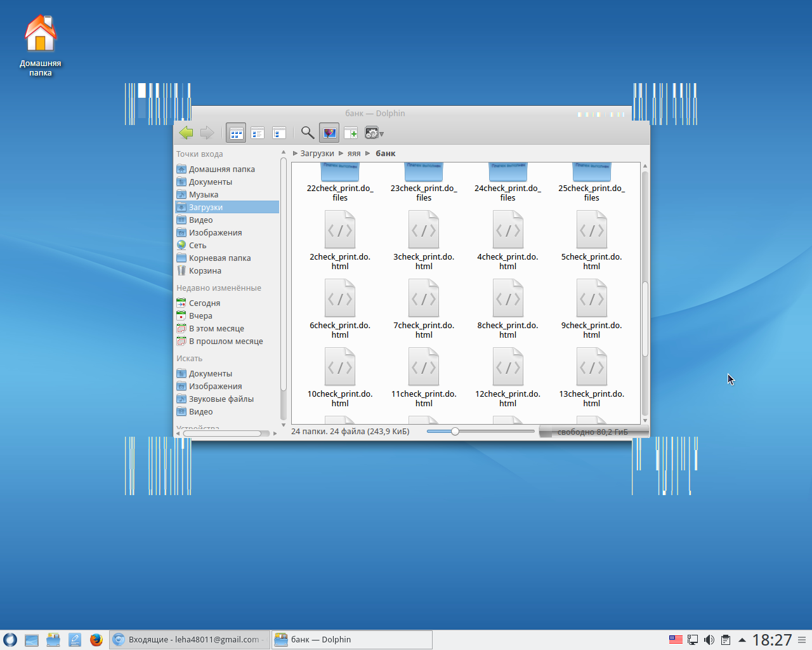Split the view with the plus icon

(x=351, y=133)
